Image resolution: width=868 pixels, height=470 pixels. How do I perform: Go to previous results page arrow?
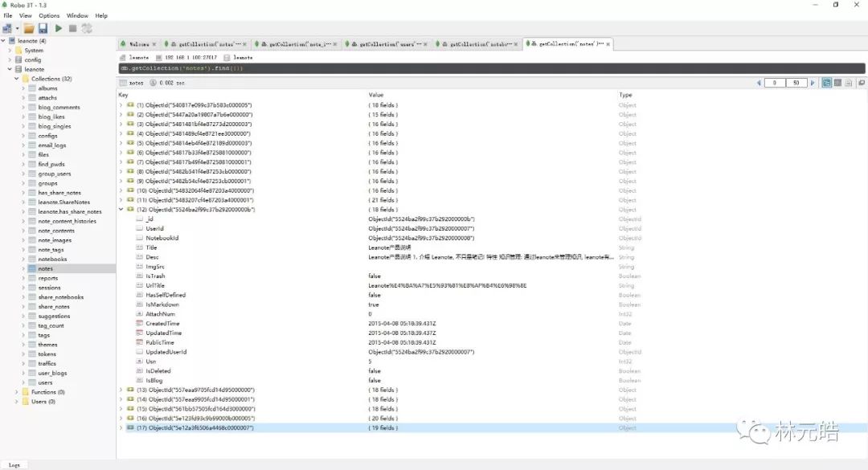pos(759,83)
